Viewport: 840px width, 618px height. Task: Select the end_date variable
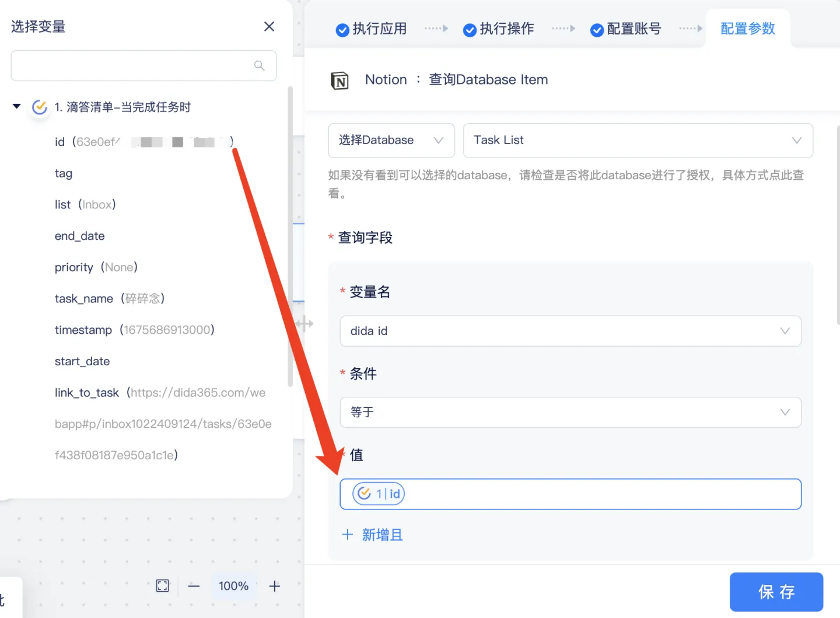coord(80,236)
